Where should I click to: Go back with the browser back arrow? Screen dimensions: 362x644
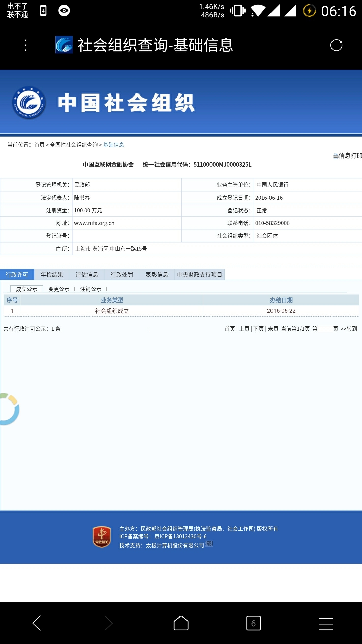pos(37,623)
